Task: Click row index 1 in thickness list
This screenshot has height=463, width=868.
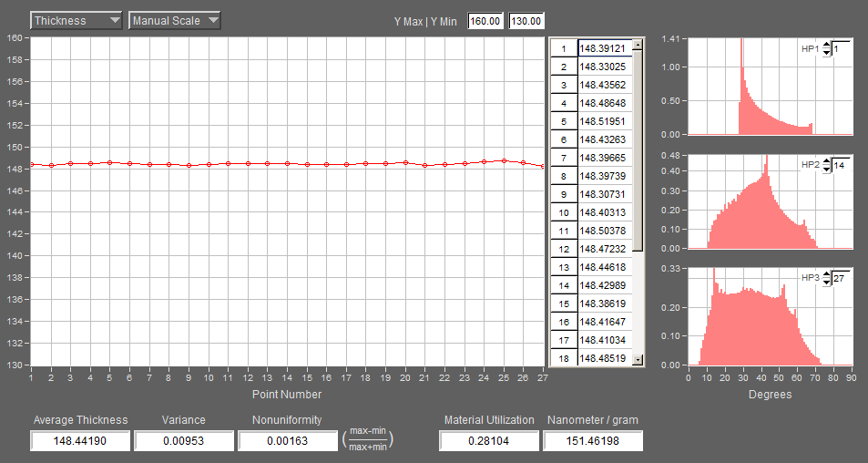Action: pos(564,48)
